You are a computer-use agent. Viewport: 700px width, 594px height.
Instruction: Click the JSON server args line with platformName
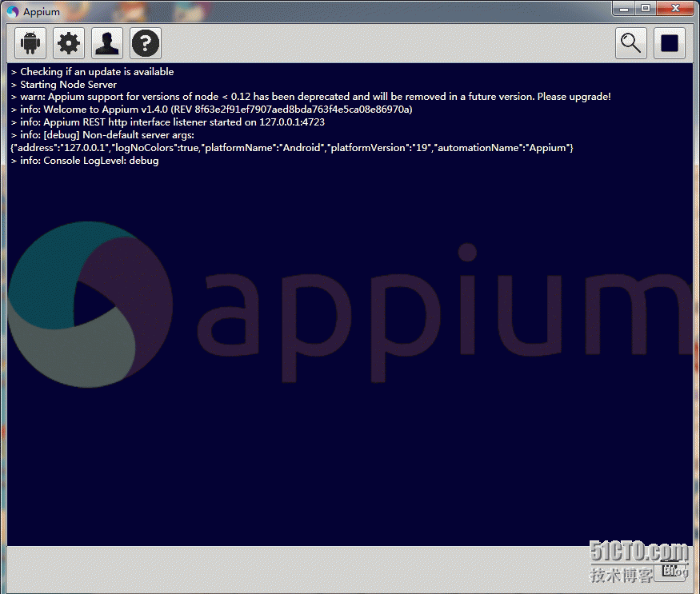(292, 148)
